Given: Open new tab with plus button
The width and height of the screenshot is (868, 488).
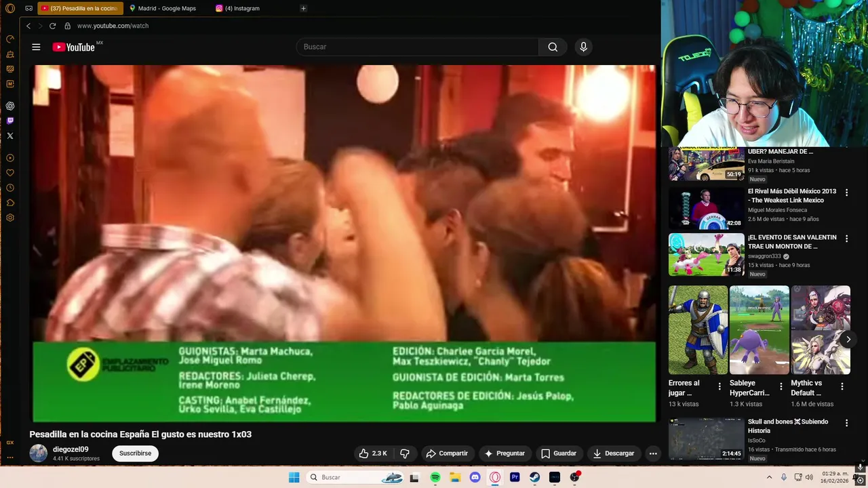Looking at the screenshot, I should tap(303, 8).
